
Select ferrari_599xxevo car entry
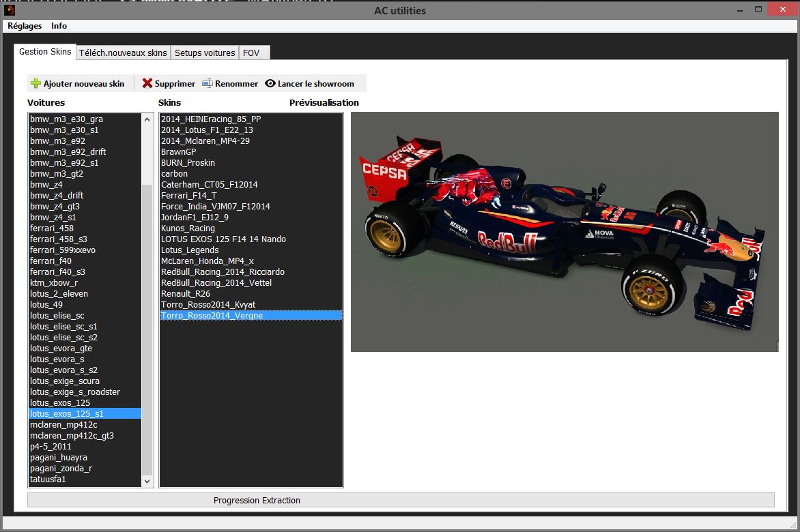pos(85,250)
